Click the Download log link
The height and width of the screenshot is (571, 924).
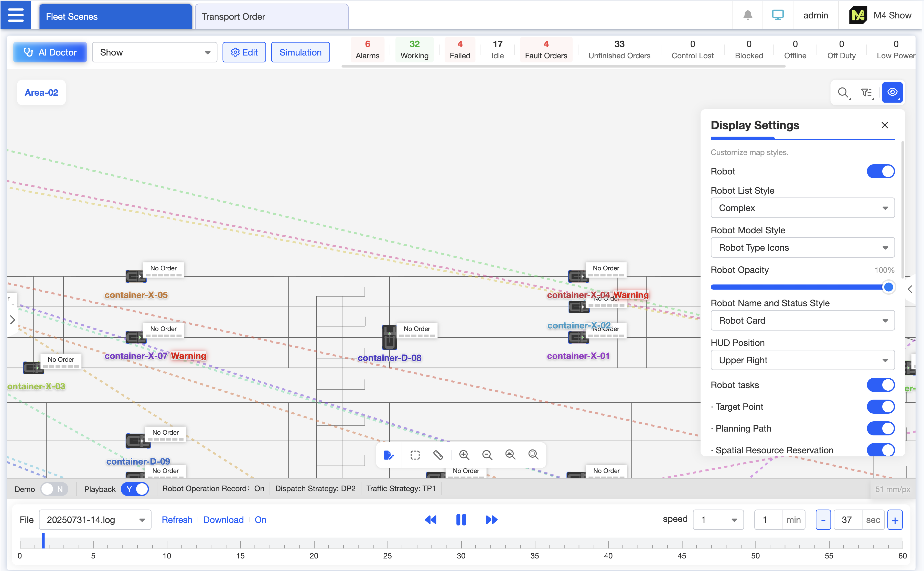[223, 520]
